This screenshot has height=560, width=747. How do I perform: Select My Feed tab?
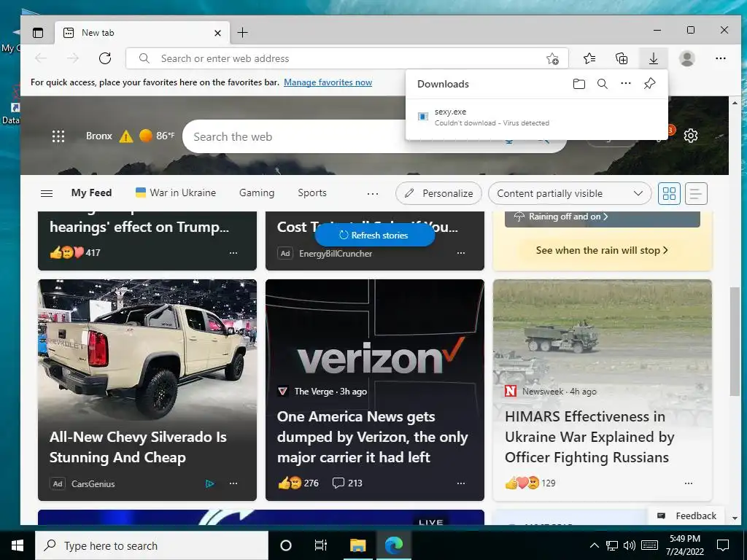click(x=91, y=192)
